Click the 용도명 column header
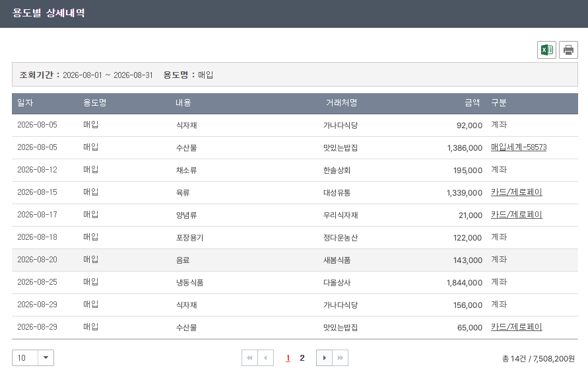This screenshot has height=374, width=588. click(94, 103)
